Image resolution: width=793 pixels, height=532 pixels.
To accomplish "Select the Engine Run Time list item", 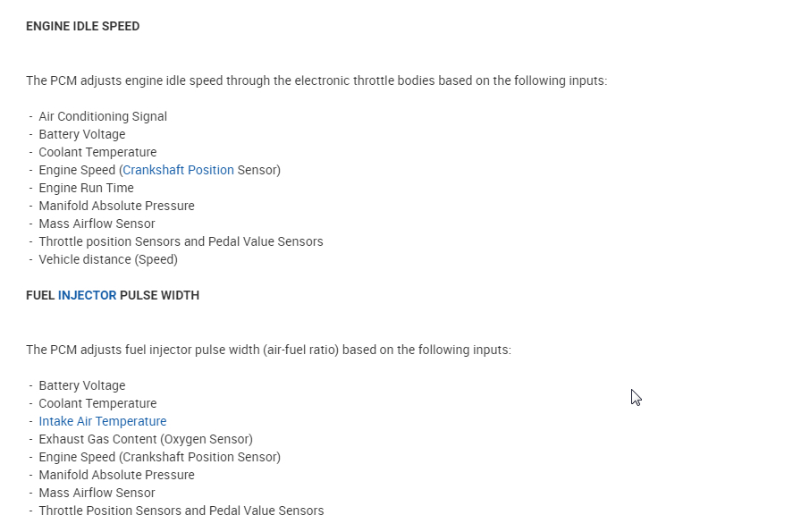I will (86, 188).
